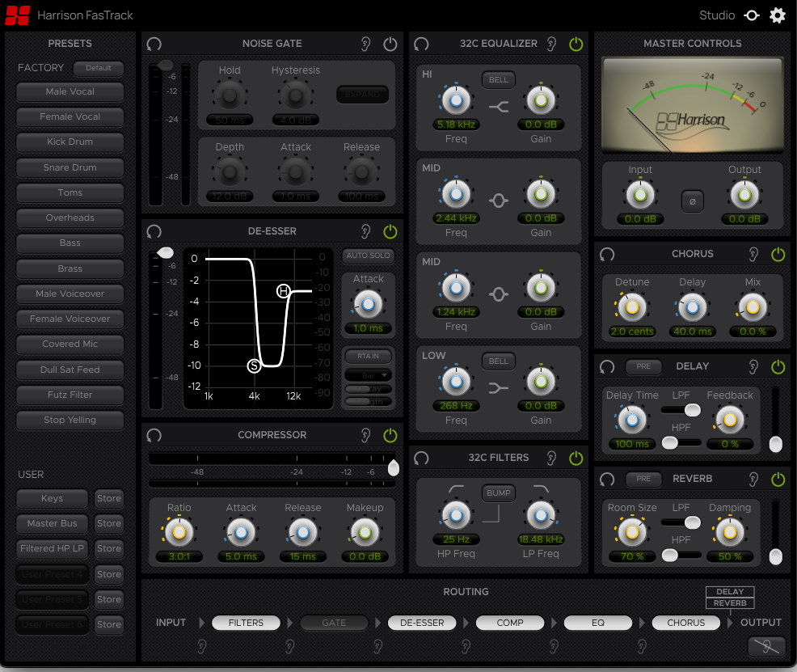Load the Kick Drum factory preset

(70, 142)
